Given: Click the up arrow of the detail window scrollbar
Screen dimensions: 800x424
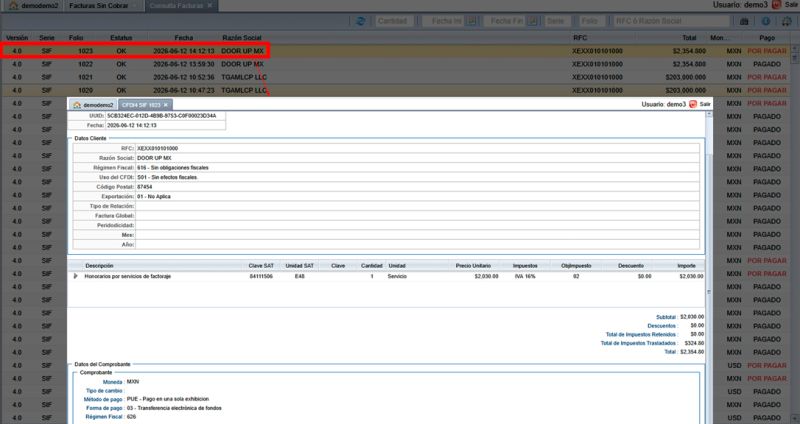Looking at the screenshot, I should [709, 115].
